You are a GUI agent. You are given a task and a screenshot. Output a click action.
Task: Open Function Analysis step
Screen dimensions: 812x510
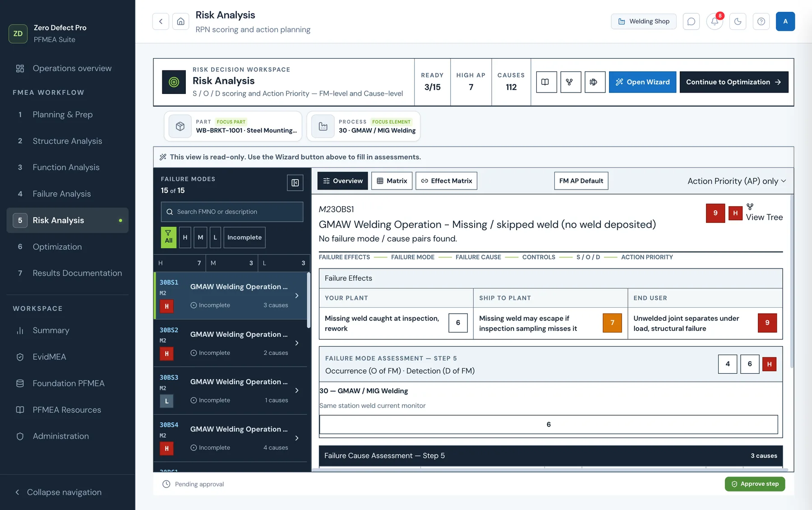[x=68, y=167]
